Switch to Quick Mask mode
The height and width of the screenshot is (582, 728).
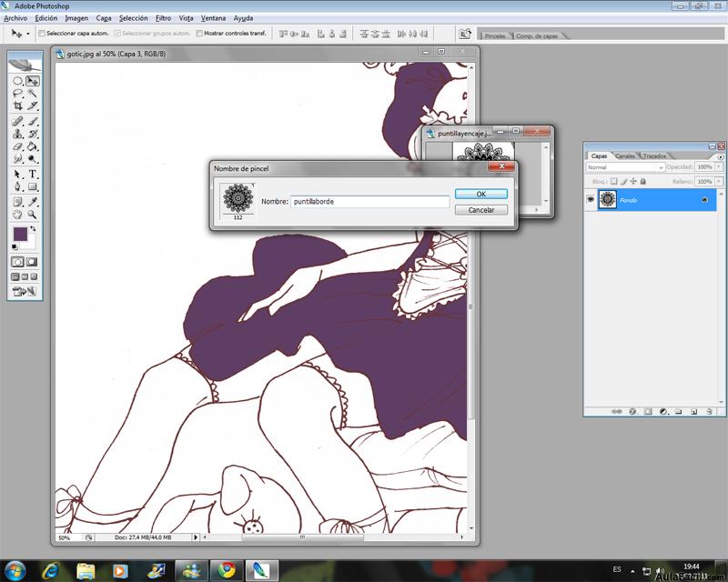click(x=32, y=262)
